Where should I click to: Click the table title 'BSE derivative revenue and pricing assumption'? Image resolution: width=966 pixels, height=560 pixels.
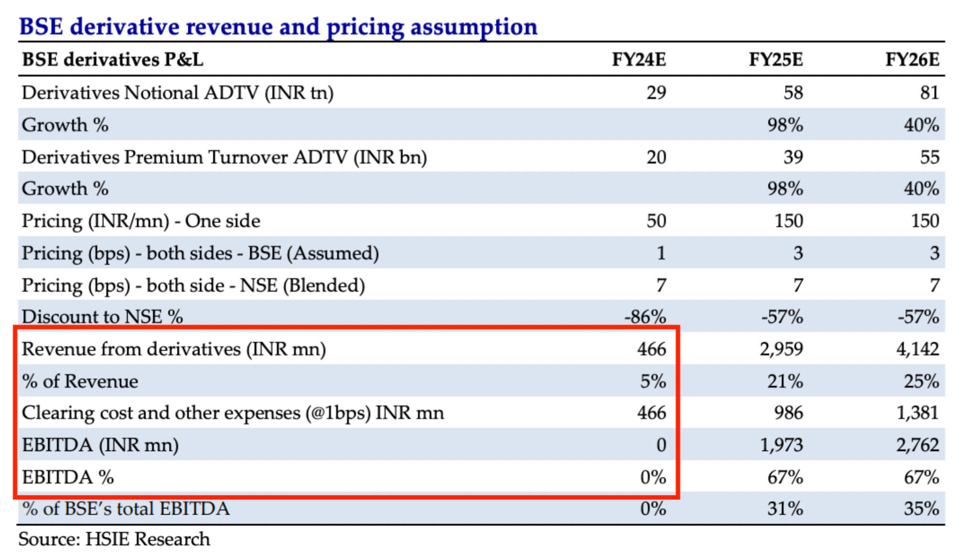278,27
